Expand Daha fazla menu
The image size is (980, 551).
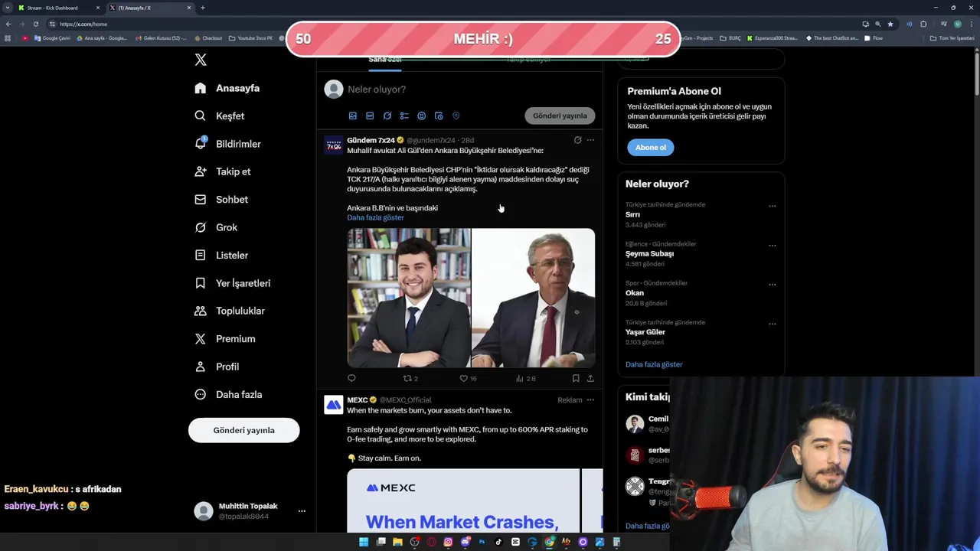(228, 395)
